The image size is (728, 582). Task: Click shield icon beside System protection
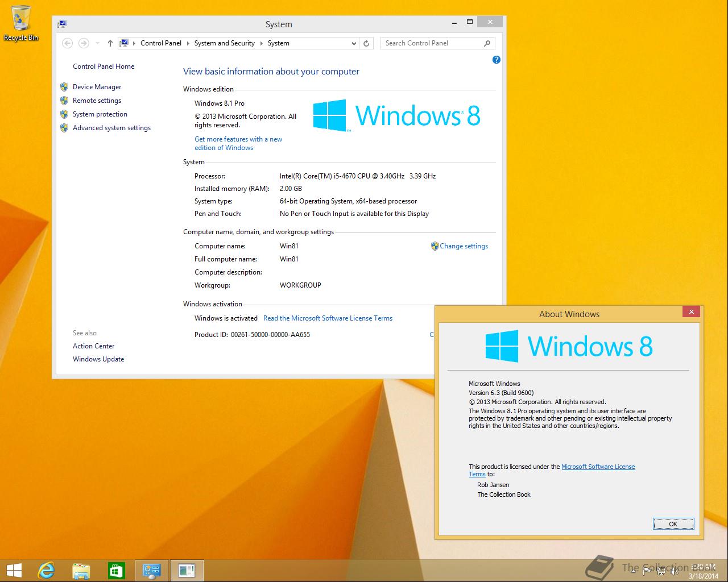click(64, 114)
